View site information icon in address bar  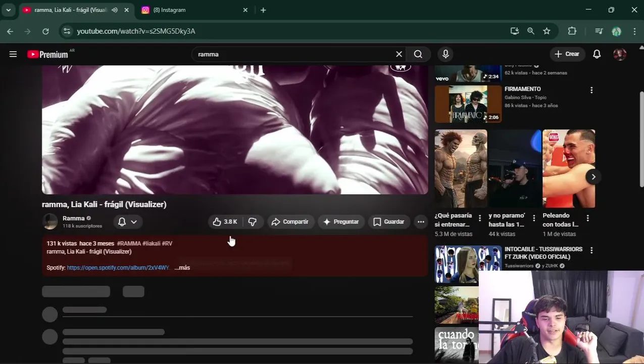tap(67, 31)
